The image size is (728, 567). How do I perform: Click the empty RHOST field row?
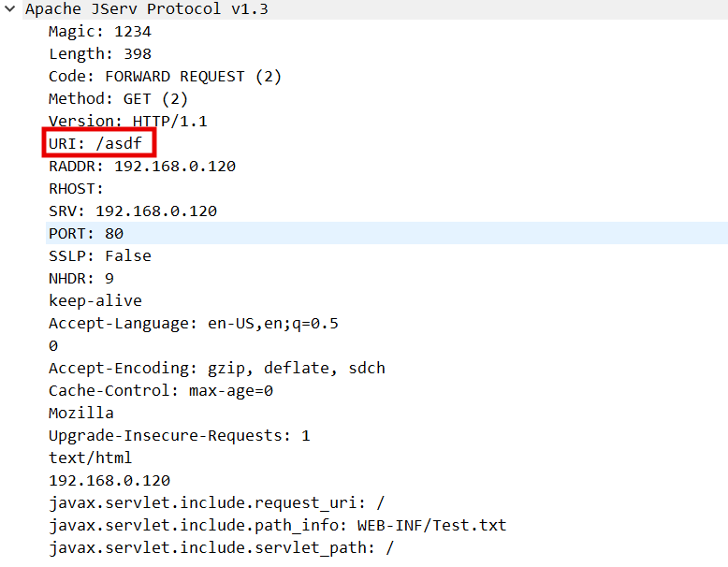76,189
